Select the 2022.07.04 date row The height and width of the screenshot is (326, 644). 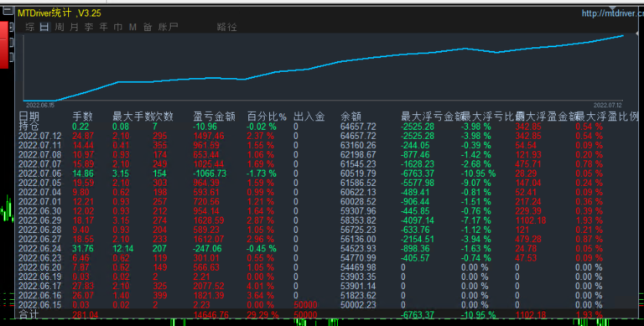(x=40, y=192)
